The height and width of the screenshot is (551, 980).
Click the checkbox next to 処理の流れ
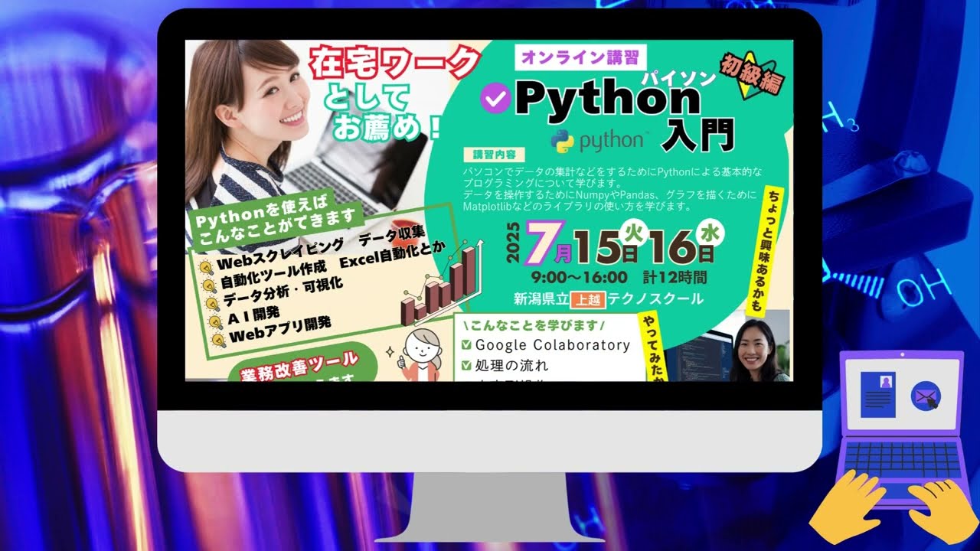click(x=466, y=365)
